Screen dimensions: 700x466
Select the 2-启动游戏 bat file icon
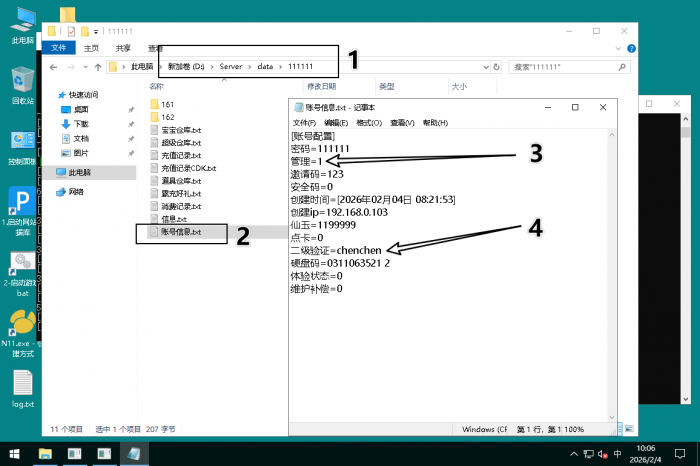coord(22,264)
